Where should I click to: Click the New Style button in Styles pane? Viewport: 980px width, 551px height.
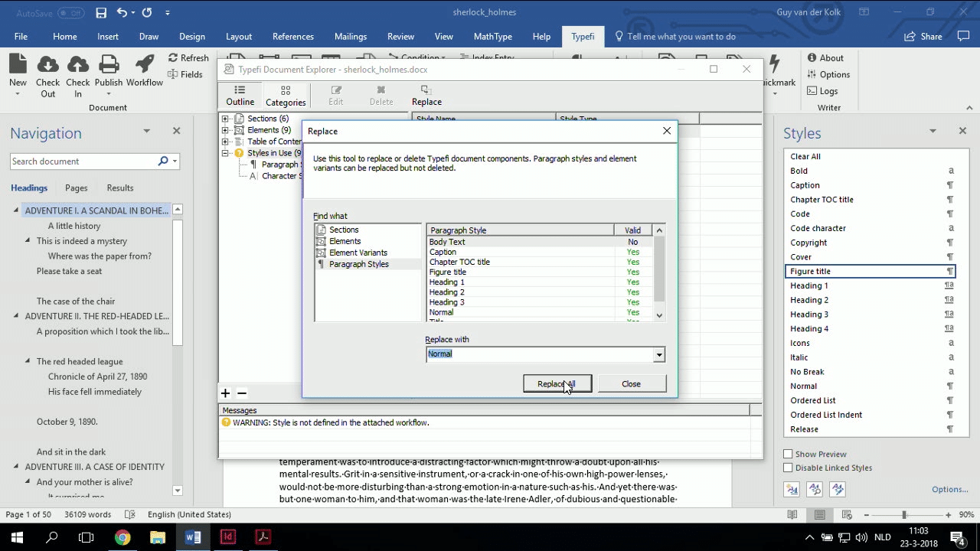pyautogui.click(x=792, y=489)
